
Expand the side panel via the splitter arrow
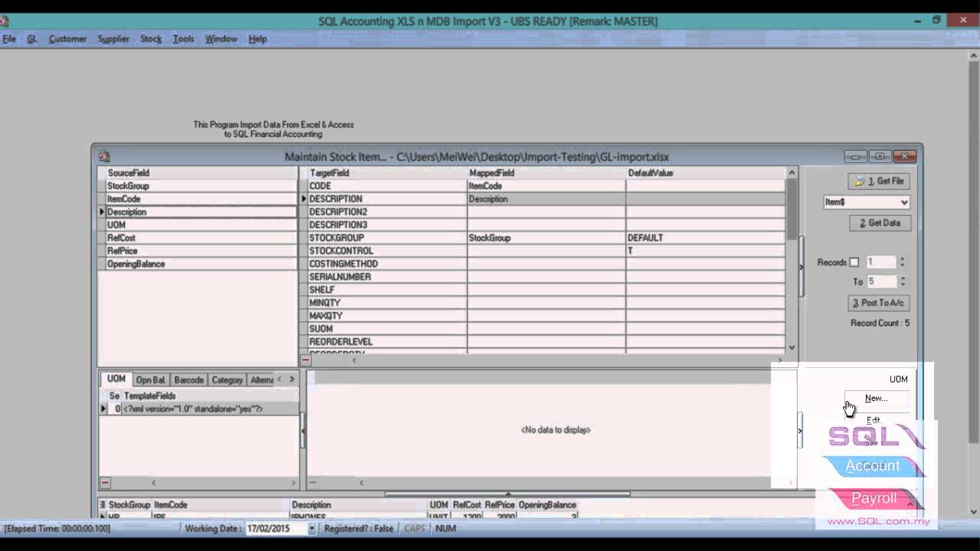(x=801, y=266)
